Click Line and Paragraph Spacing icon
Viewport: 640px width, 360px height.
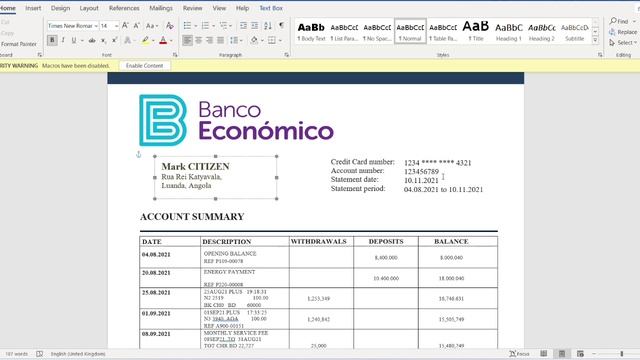point(233,40)
